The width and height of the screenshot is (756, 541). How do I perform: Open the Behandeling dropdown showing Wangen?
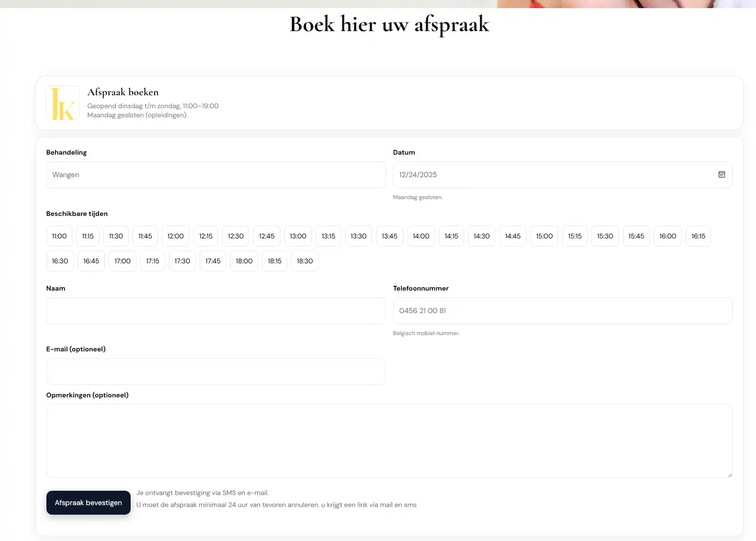pyautogui.click(x=215, y=175)
